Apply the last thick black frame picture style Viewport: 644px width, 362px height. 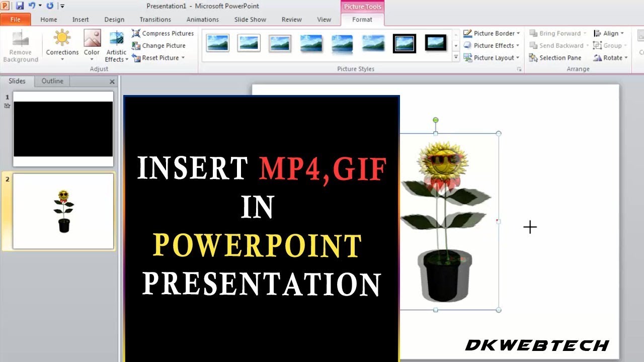pos(436,43)
